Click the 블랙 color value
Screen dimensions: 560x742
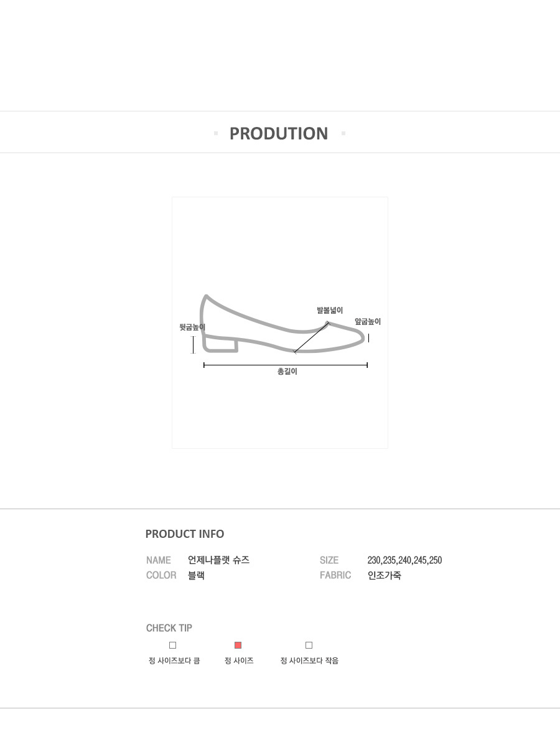point(196,575)
